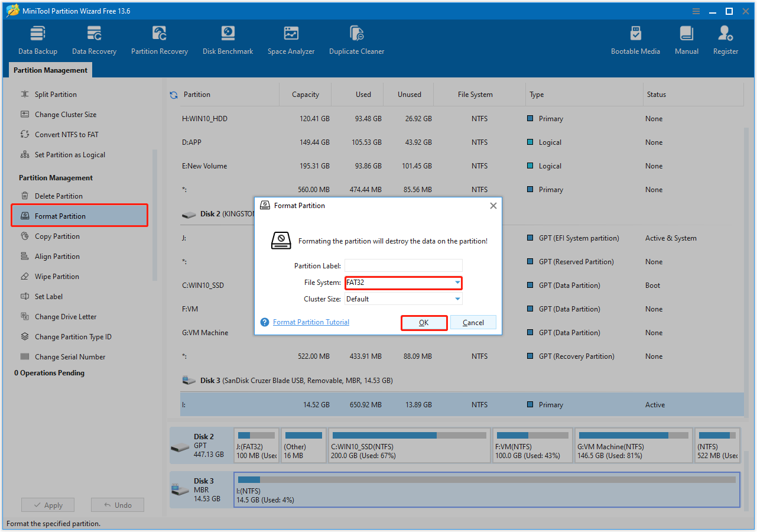
Task: Open the Format Partition Tutorial link
Action: (311, 322)
